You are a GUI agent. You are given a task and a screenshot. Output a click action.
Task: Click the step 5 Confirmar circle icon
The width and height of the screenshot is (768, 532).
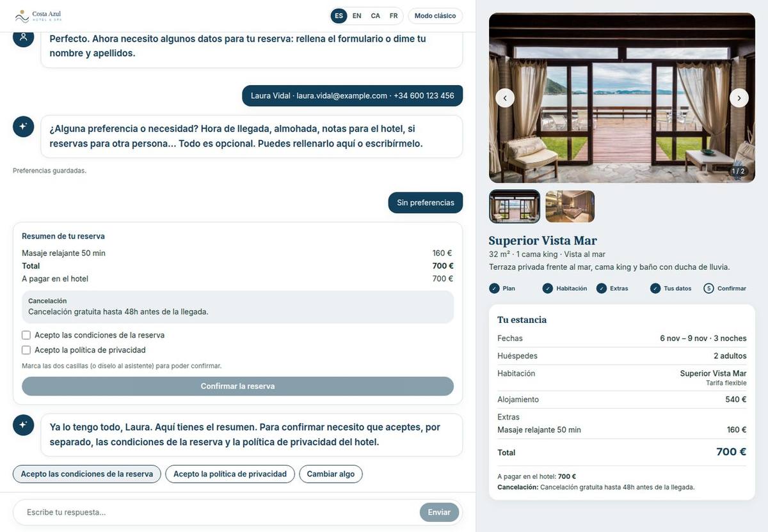point(708,288)
